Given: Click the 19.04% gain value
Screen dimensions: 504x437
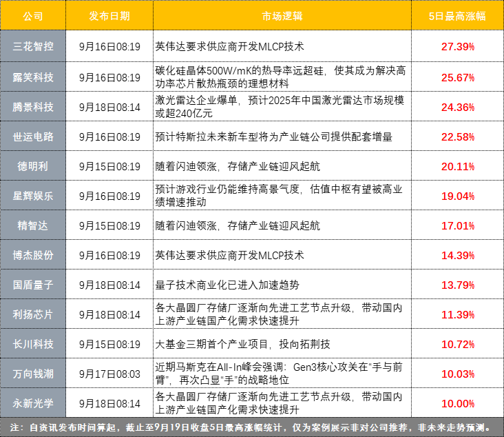Looking at the screenshot, I should pyautogui.click(x=458, y=196).
